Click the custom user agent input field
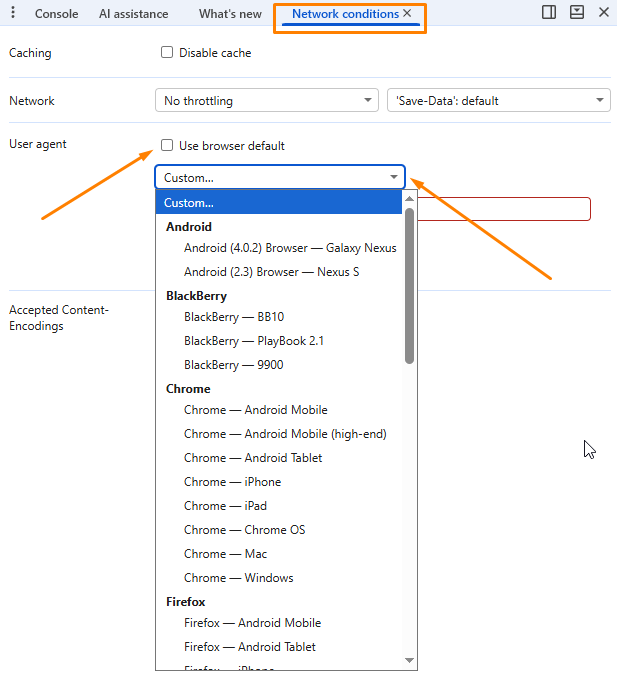617x680 pixels. (504, 209)
